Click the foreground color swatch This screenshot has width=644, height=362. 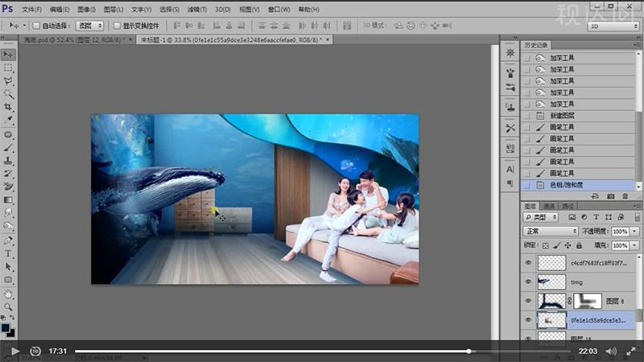(6, 328)
